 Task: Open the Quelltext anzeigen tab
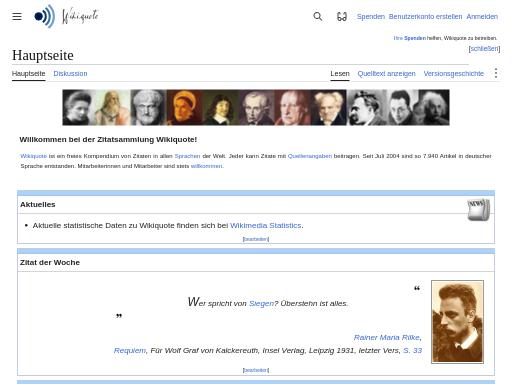387,73
